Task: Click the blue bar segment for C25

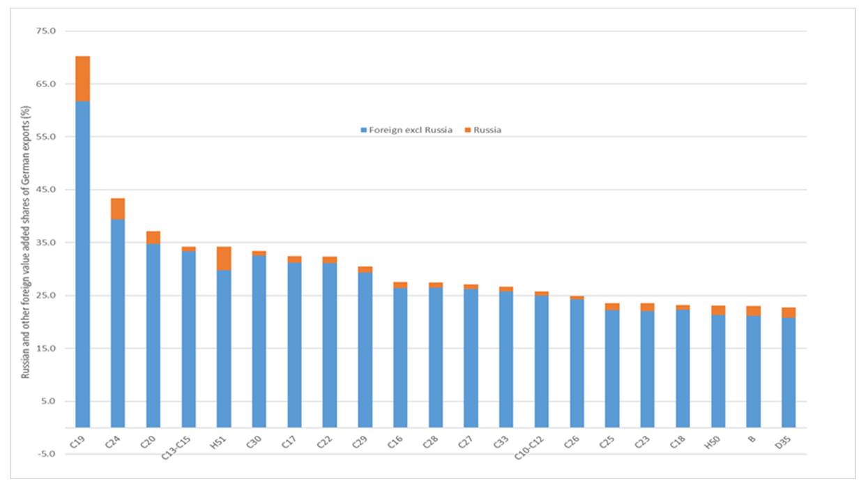Action: (x=612, y=369)
